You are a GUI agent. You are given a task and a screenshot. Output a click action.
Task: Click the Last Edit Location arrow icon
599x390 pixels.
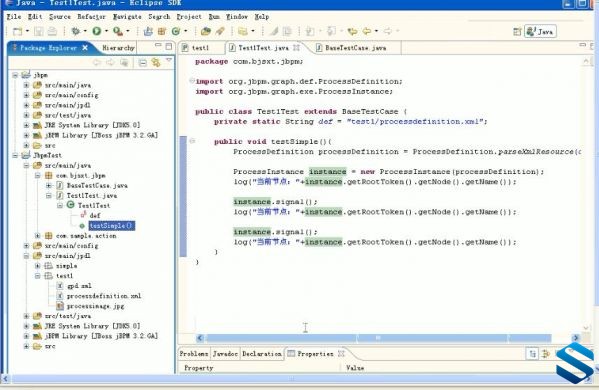(352, 31)
